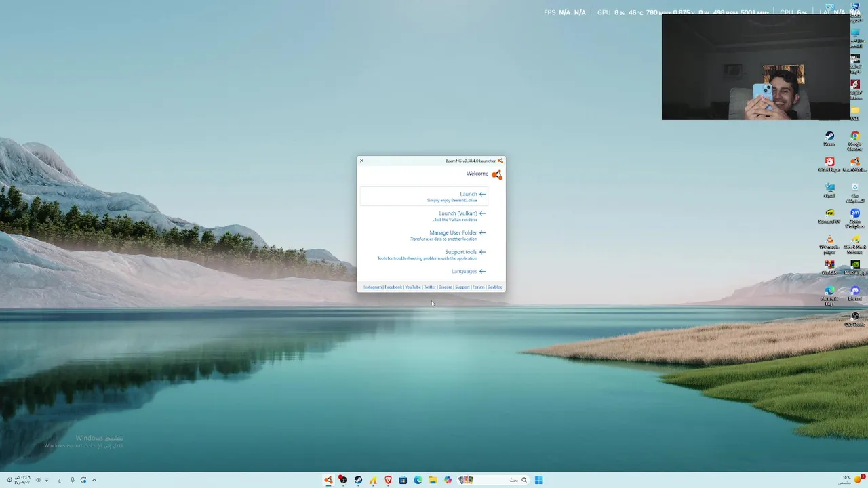Click Steam icon in the taskbar

(358, 480)
